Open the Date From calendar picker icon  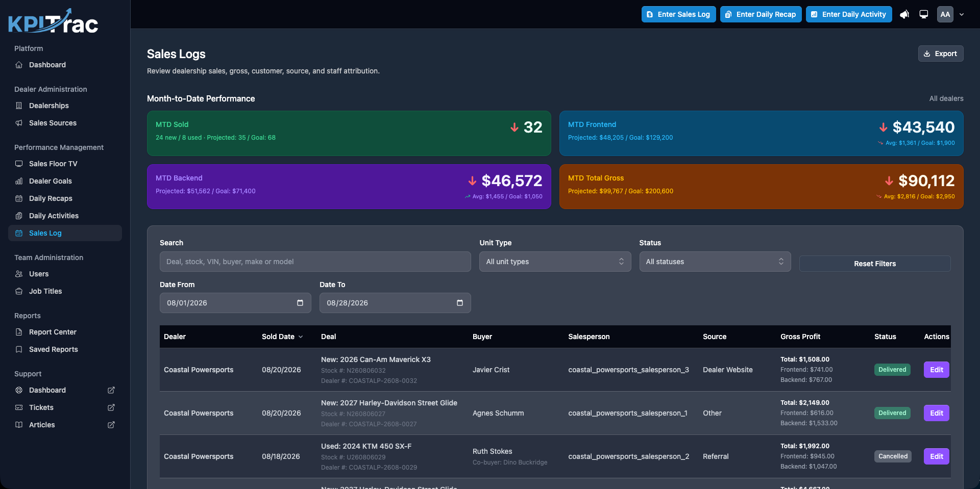pyautogui.click(x=300, y=303)
